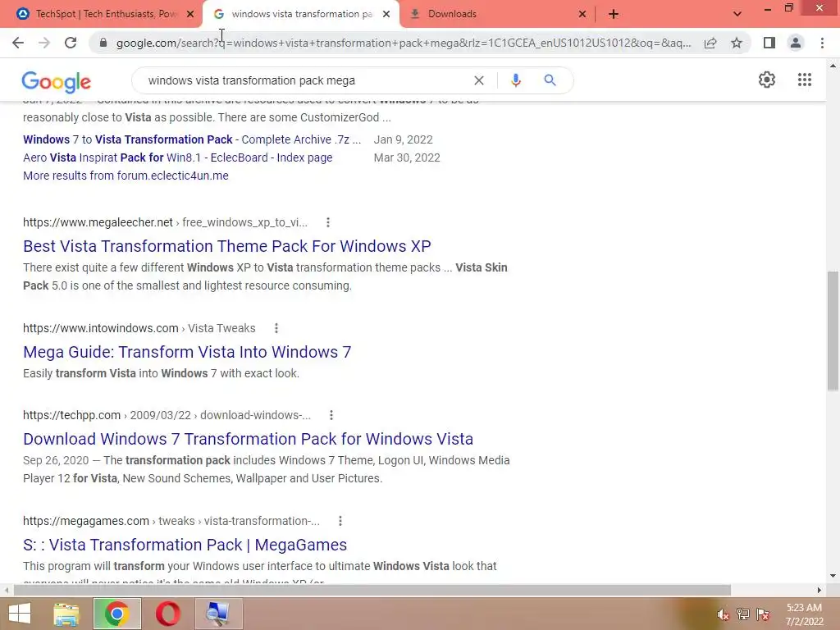Switch to the TechSpot tab
Image resolution: width=840 pixels, height=630 pixels.
point(102,14)
